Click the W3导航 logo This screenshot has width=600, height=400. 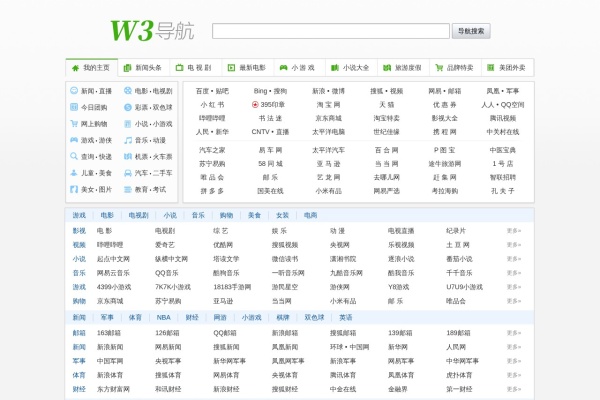coord(152,31)
